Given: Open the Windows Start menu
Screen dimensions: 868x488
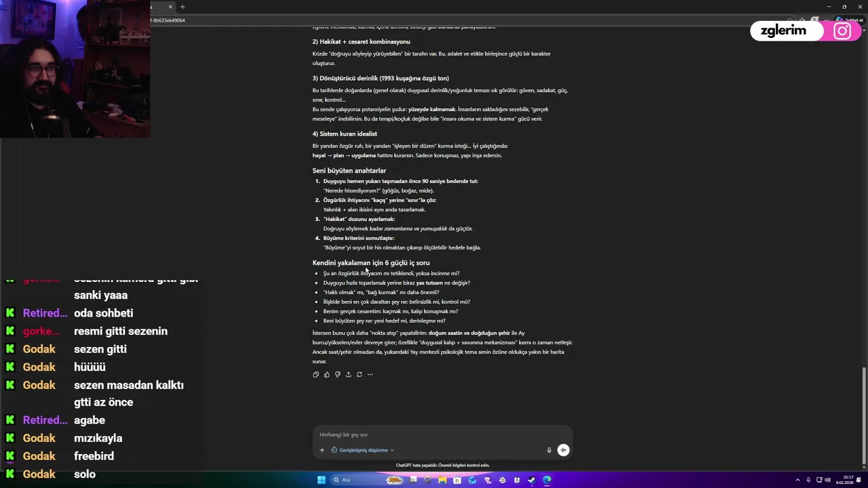Looking at the screenshot, I should pyautogui.click(x=321, y=480).
